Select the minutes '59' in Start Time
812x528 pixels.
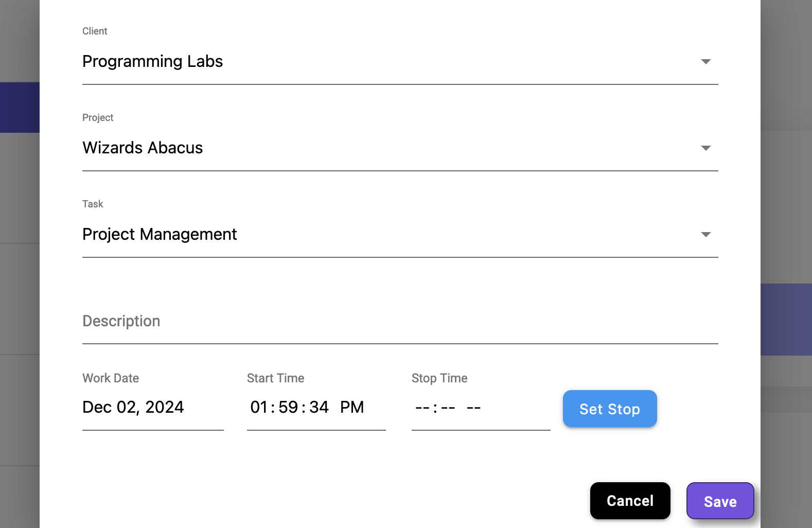pyautogui.click(x=288, y=408)
